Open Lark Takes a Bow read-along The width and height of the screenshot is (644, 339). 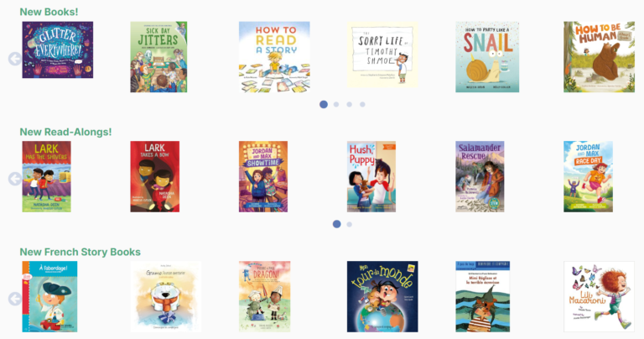[x=155, y=177]
